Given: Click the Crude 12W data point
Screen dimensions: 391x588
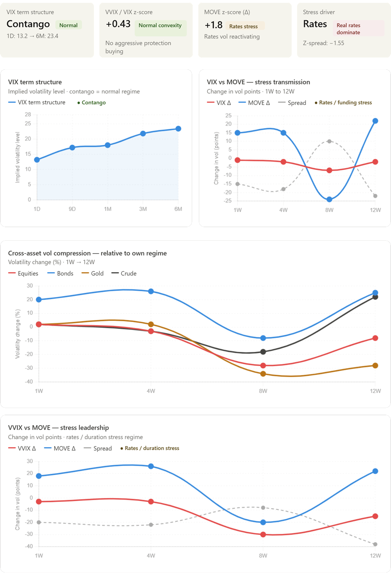Looking at the screenshot, I should pyautogui.click(x=375, y=297).
